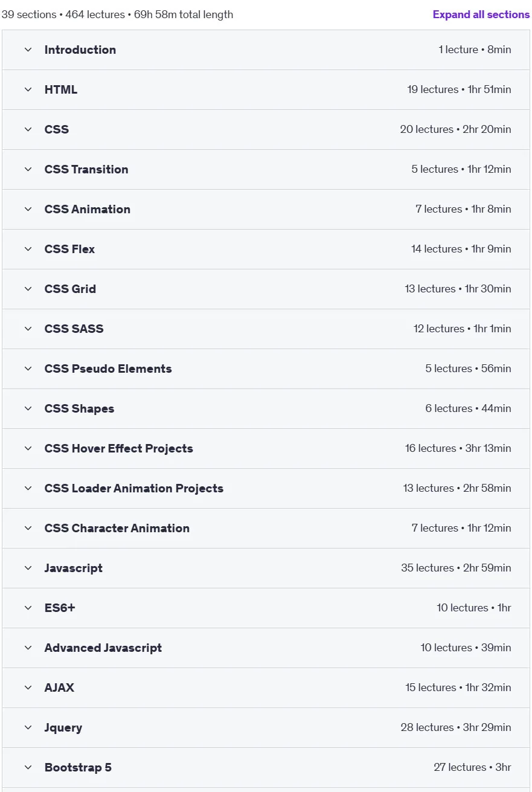Click the CSS SASS chevron icon

point(28,329)
